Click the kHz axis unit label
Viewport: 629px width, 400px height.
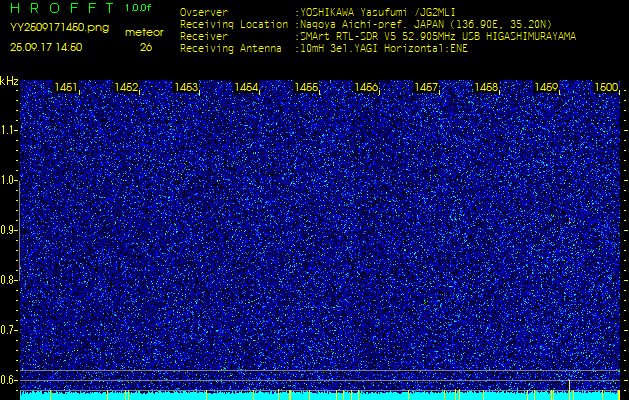click(x=9, y=81)
